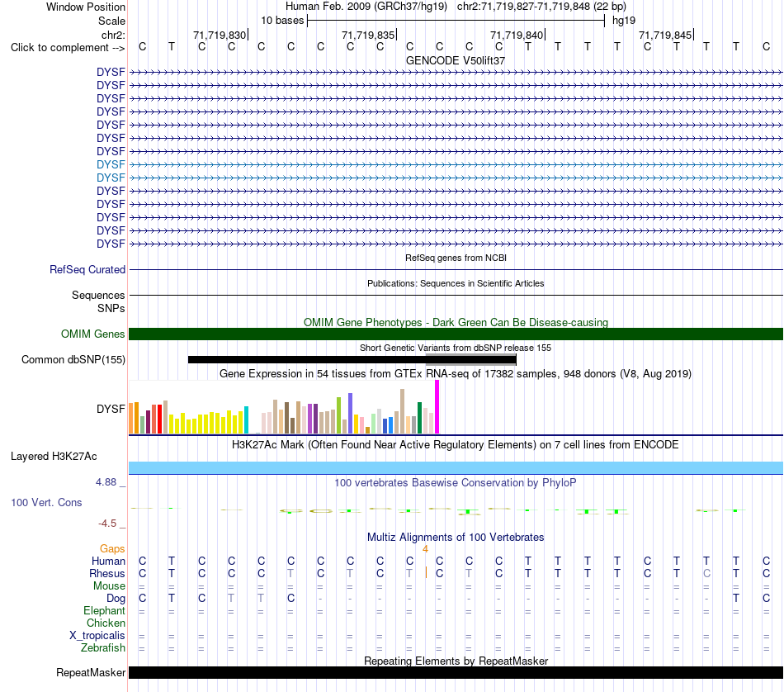Screen dimensions: 784x692
Task: Click position marker 71,719,830
Action: (x=220, y=35)
